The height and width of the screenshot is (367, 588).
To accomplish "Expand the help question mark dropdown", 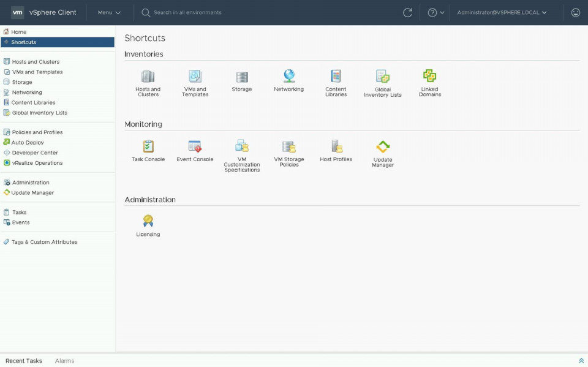I will pyautogui.click(x=436, y=12).
